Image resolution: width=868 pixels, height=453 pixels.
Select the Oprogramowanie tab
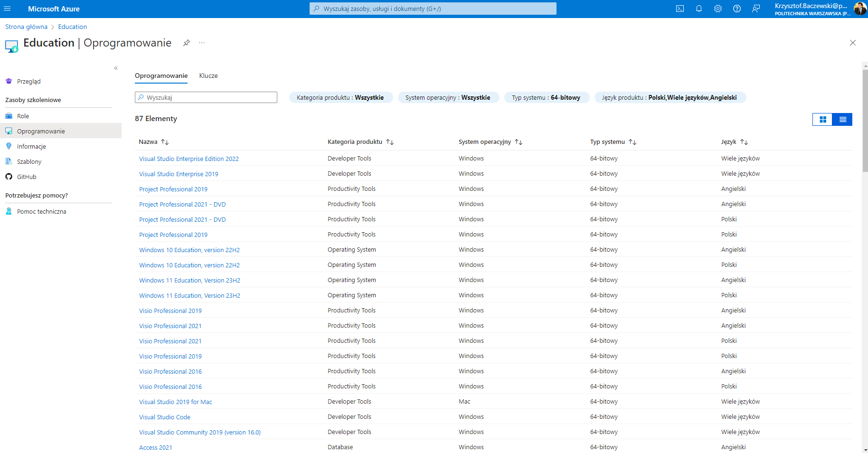pyautogui.click(x=161, y=75)
